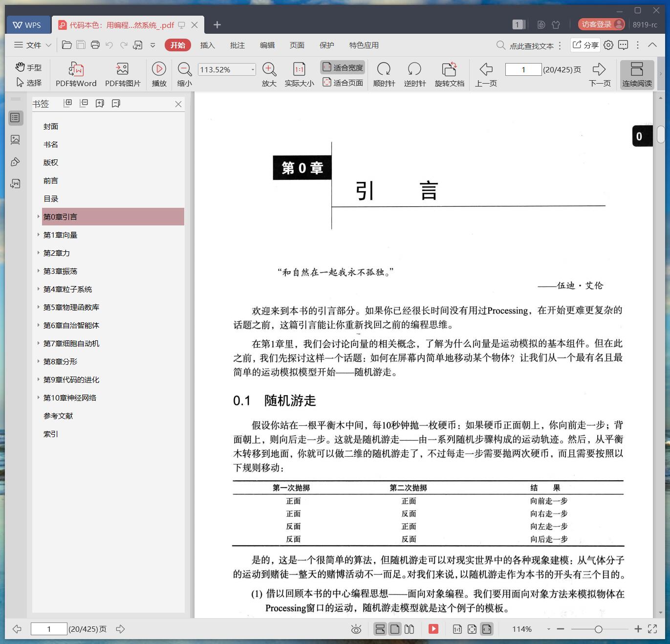Switch to the 插入 tab

[x=208, y=45]
